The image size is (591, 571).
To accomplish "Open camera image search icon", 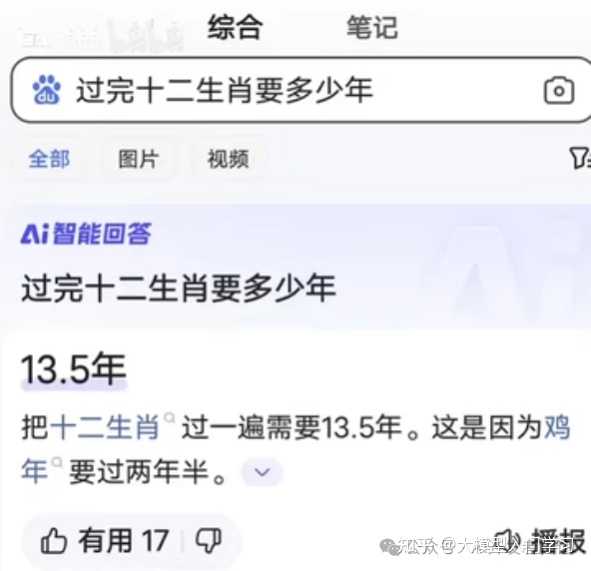I will pos(559,90).
